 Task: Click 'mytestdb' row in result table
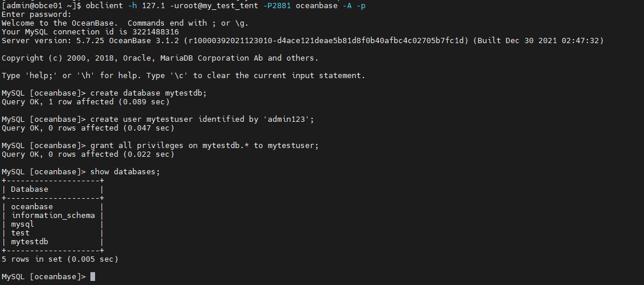pyautogui.click(x=52, y=242)
